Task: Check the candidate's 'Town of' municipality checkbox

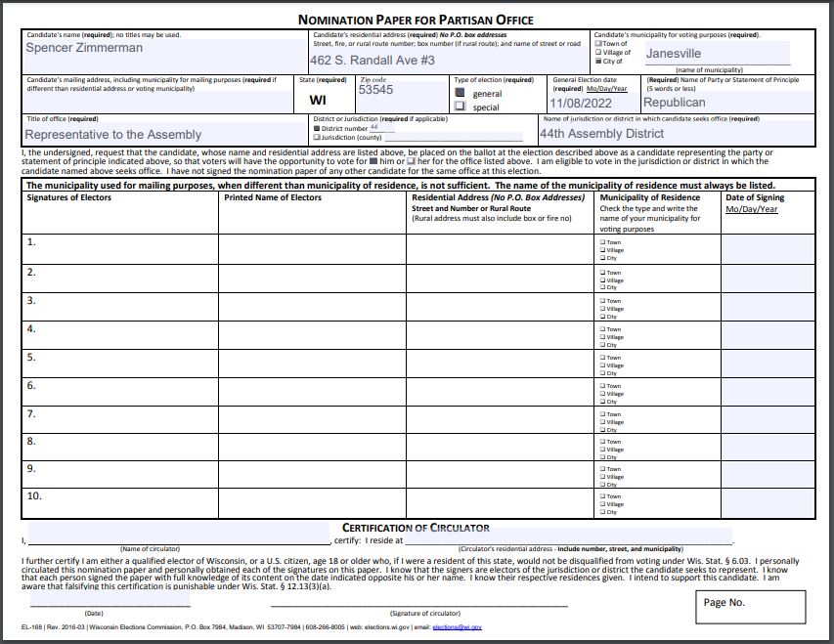Action: click(598, 44)
